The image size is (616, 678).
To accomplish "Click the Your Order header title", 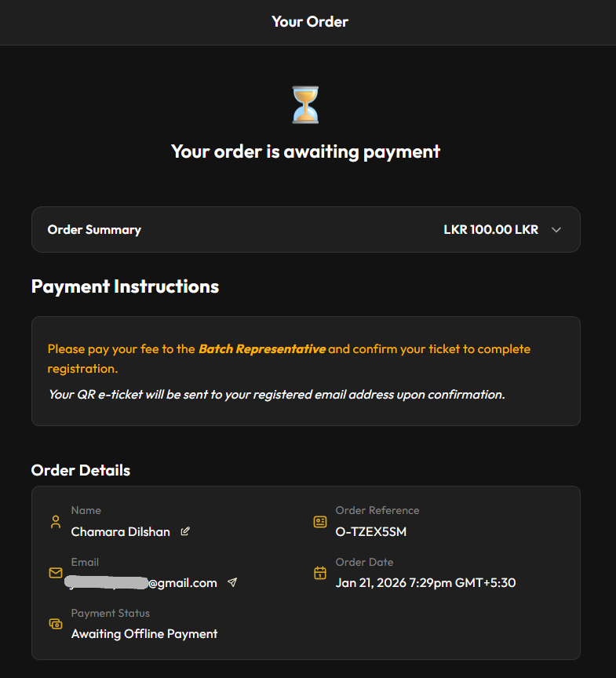I will click(x=309, y=22).
